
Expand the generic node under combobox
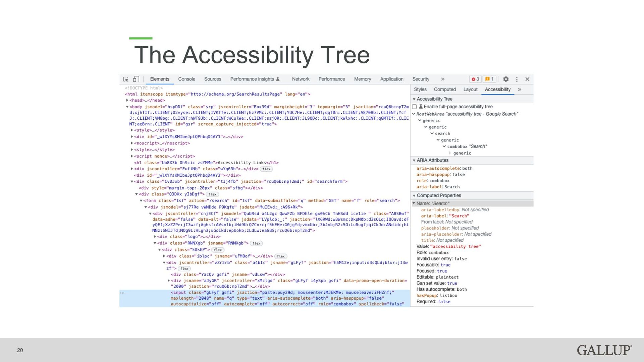[450, 153]
